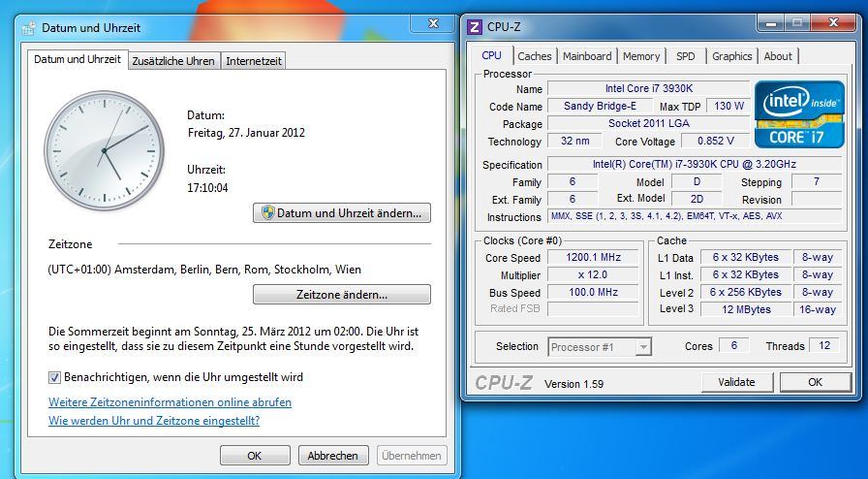The image size is (868, 479).
Task: Open the Memory tab in CPU-Z
Action: (641, 56)
